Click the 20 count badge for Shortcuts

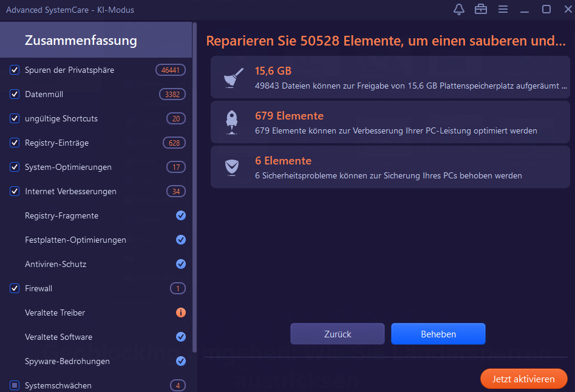(176, 118)
